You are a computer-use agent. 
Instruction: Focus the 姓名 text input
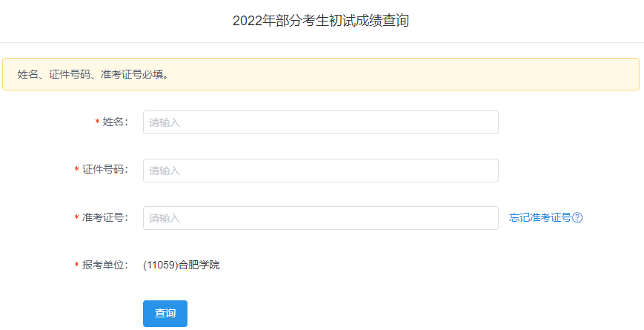pos(320,122)
